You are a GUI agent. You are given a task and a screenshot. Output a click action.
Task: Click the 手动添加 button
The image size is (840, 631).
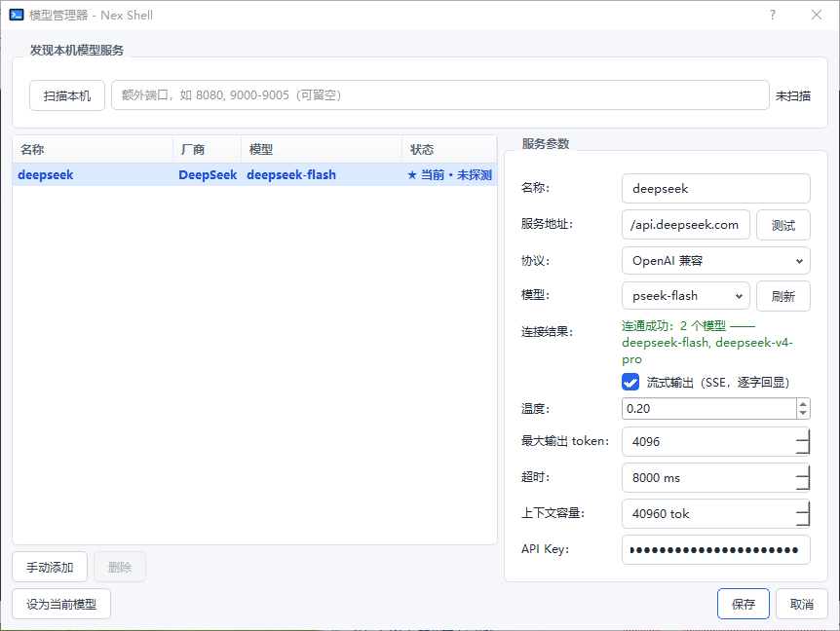pyautogui.click(x=50, y=567)
